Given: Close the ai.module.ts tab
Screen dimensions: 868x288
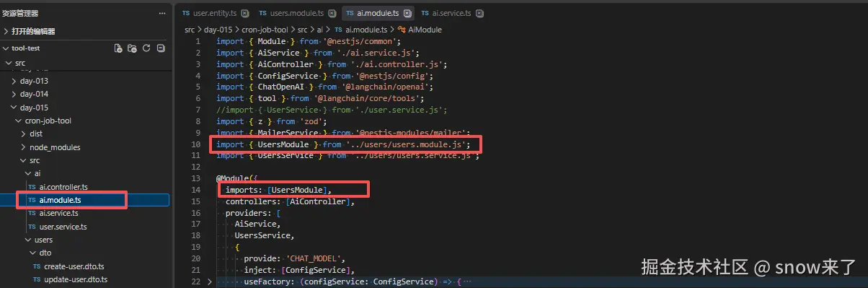Looking at the screenshot, I should pyautogui.click(x=407, y=13).
